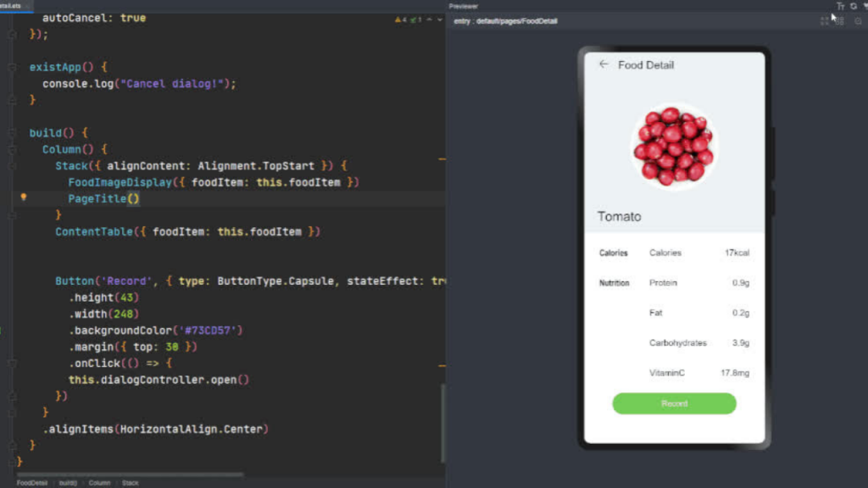868x488 pixels.
Task: Select the Previewer panel title
Action: click(x=464, y=6)
